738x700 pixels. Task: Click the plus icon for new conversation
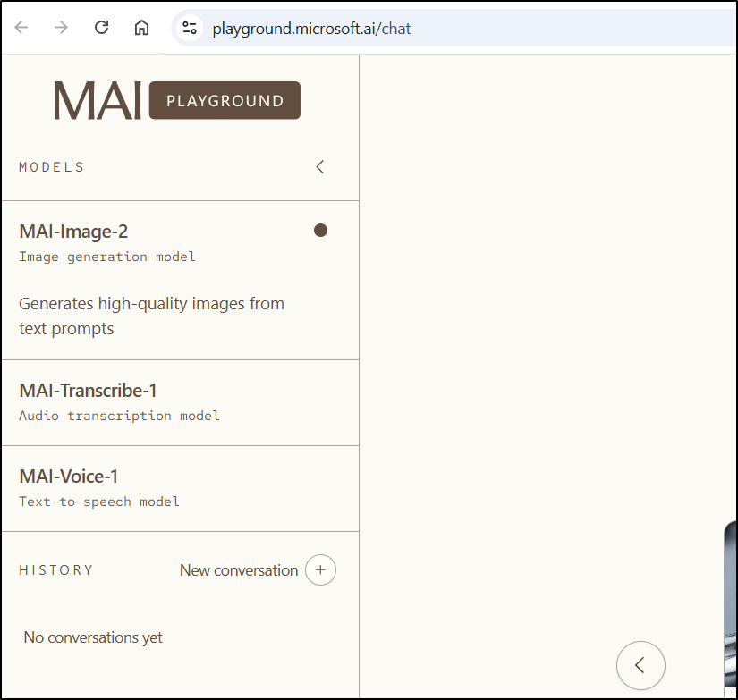click(320, 569)
